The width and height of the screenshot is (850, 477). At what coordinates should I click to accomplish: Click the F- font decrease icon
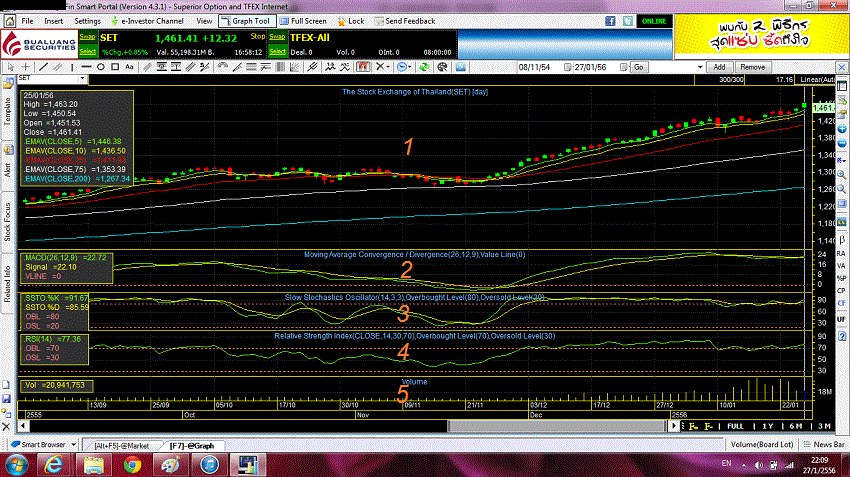[x=709, y=427]
